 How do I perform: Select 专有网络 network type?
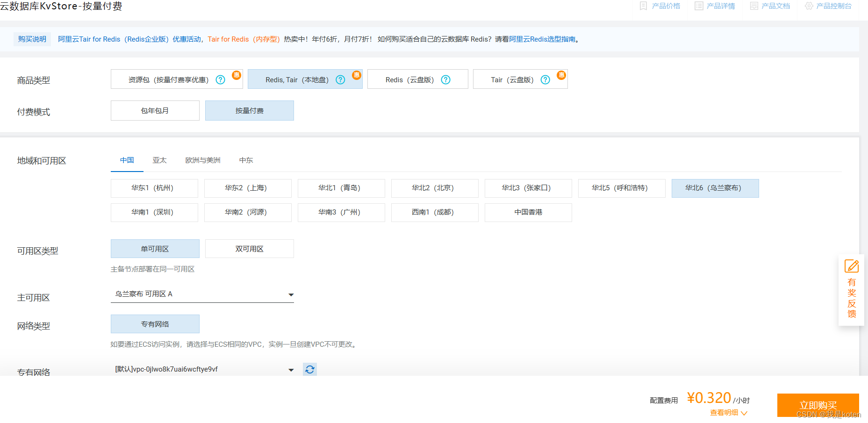[155, 324]
